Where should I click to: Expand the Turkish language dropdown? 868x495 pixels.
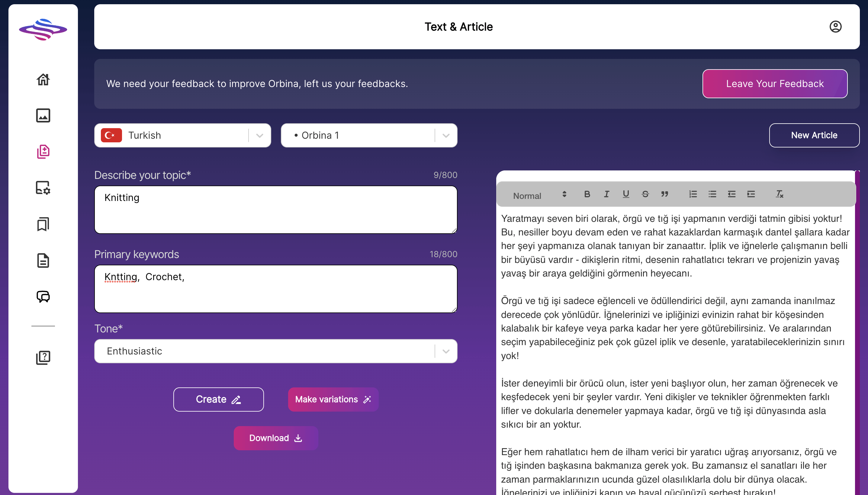[259, 136]
